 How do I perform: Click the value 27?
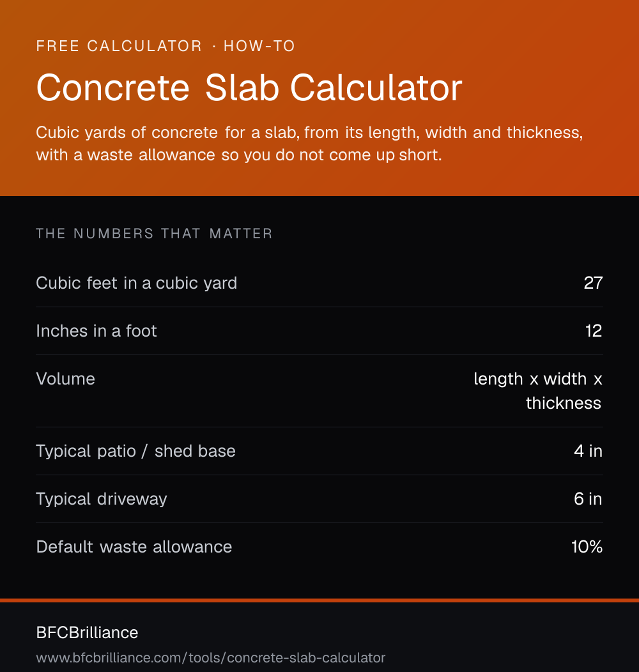(x=593, y=283)
